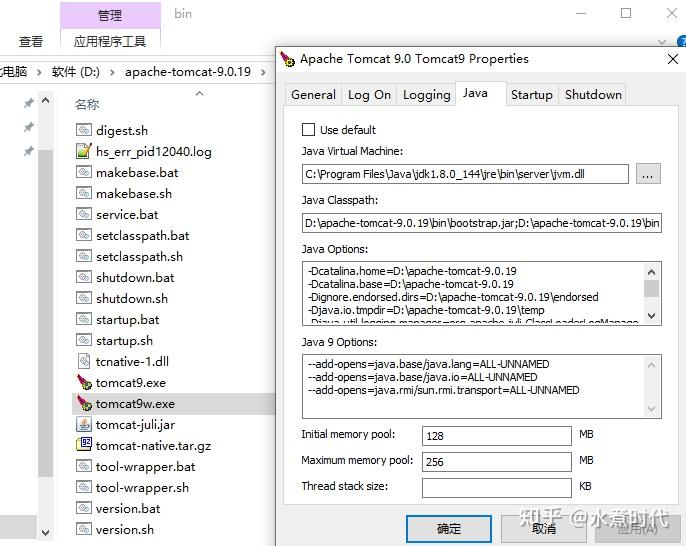686x546 pixels.
Task: Click the tomcat-juli.jar Java icon
Action: click(x=84, y=424)
